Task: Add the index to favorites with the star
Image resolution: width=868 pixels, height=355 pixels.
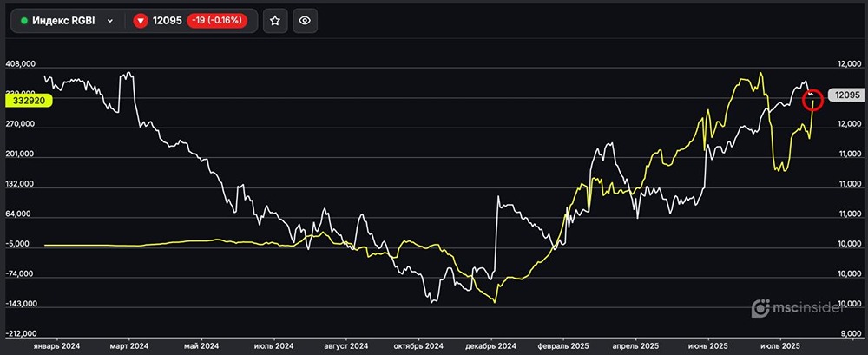Action: [x=275, y=20]
